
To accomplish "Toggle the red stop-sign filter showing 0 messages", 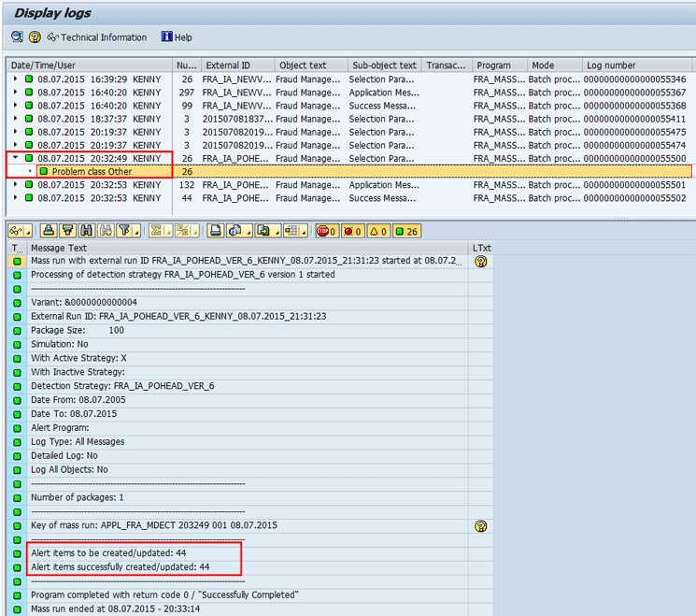I will pyautogui.click(x=327, y=231).
